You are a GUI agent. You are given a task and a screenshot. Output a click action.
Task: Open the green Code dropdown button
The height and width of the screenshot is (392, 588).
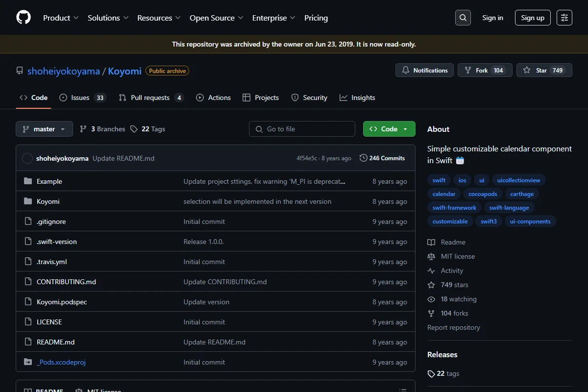click(x=389, y=129)
